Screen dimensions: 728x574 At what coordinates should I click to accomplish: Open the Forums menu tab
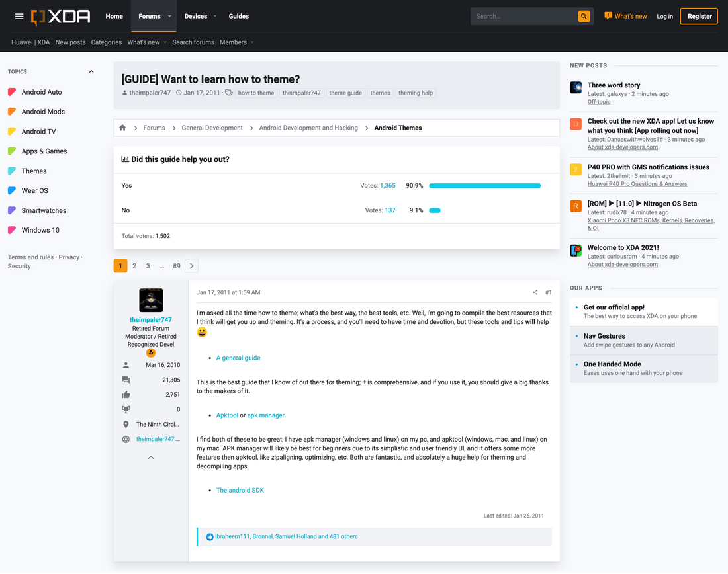coord(151,16)
